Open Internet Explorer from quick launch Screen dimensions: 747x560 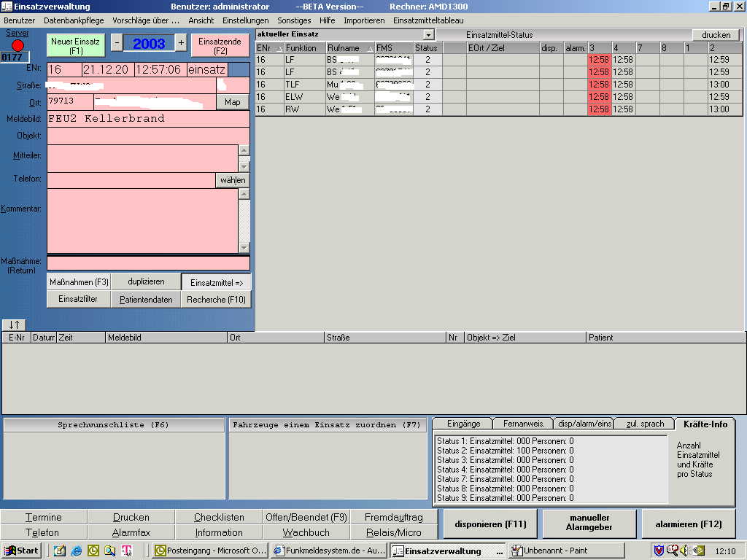click(x=76, y=551)
